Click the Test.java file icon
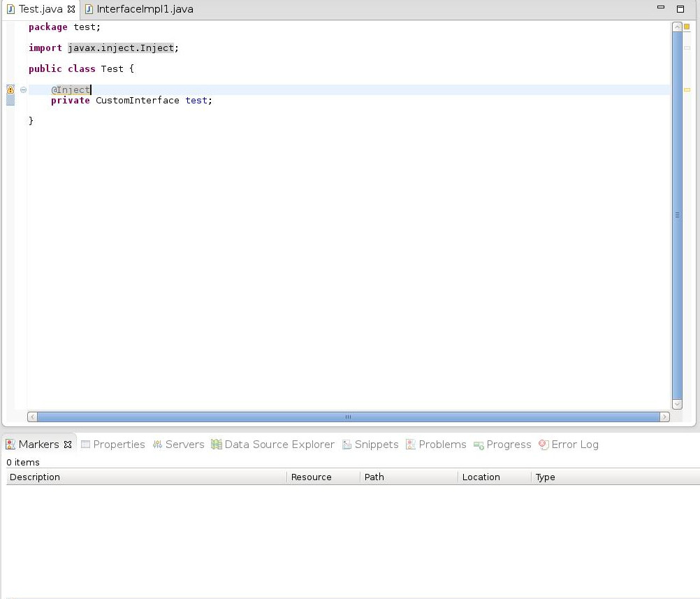Screen dimensions: 700x599 pos(11,9)
